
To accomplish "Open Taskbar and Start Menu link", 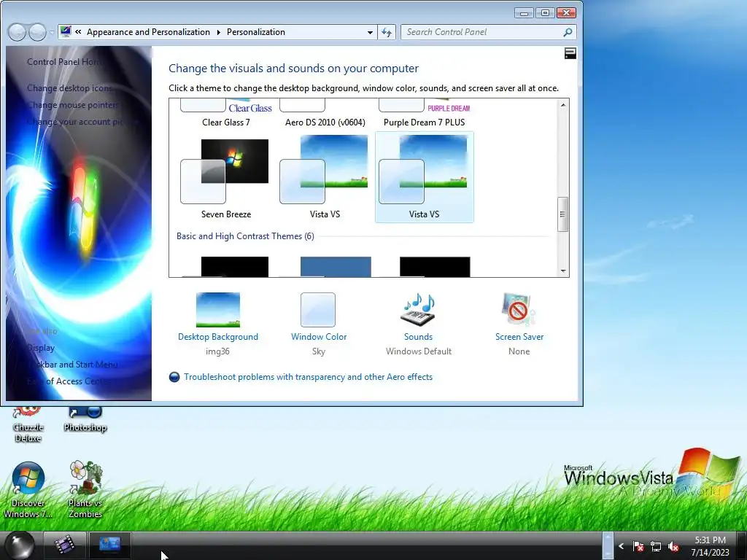I will (x=72, y=365).
